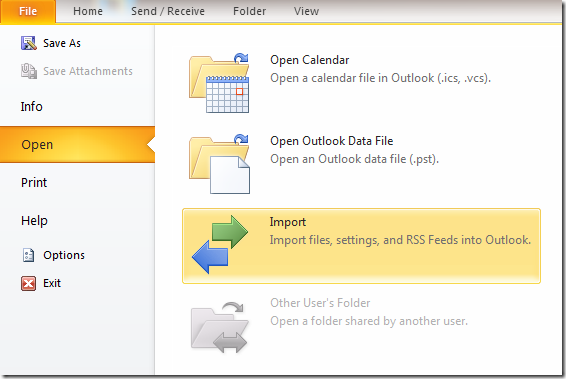Click the Save Attachments label
This screenshot has width=566, height=379.
[x=88, y=71]
